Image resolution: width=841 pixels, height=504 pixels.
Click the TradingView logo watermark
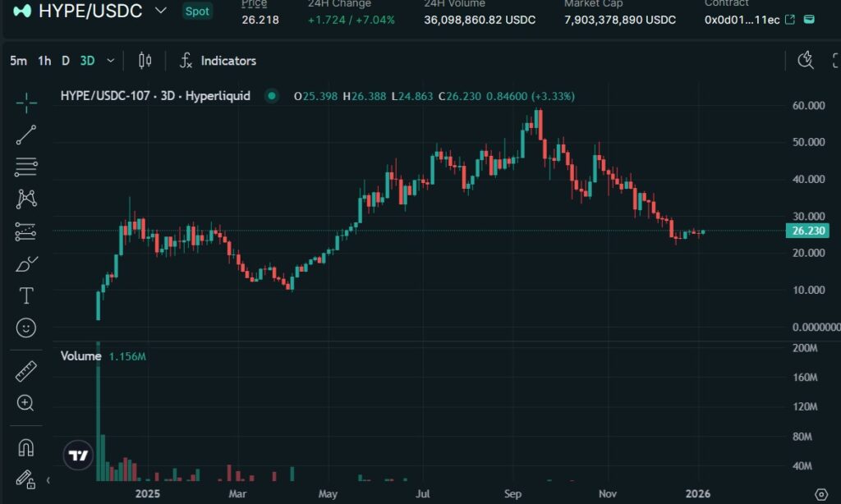pos(78,454)
